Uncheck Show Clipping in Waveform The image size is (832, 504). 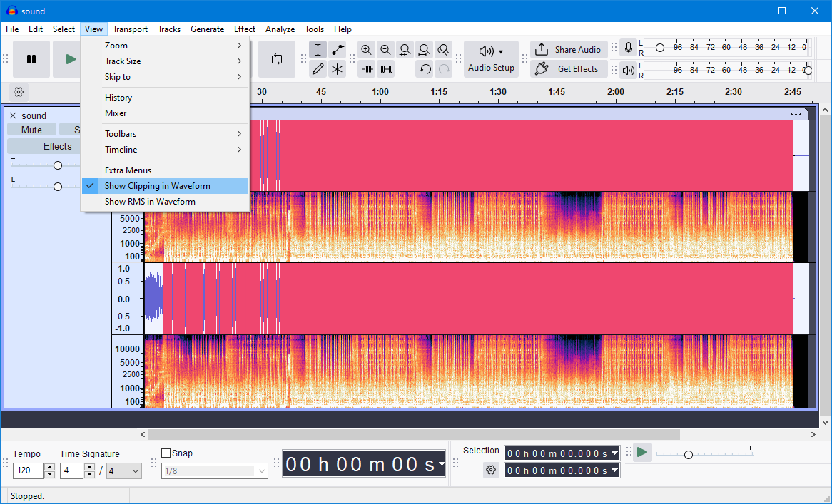pos(157,186)
